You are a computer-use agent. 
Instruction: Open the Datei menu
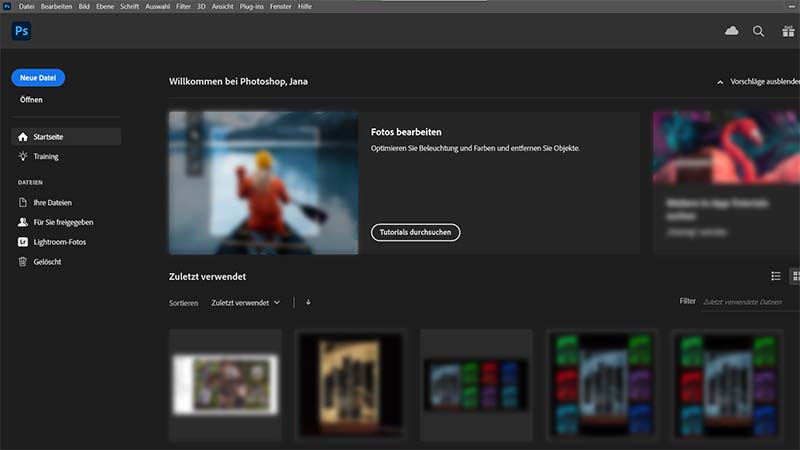coord(26,6)
